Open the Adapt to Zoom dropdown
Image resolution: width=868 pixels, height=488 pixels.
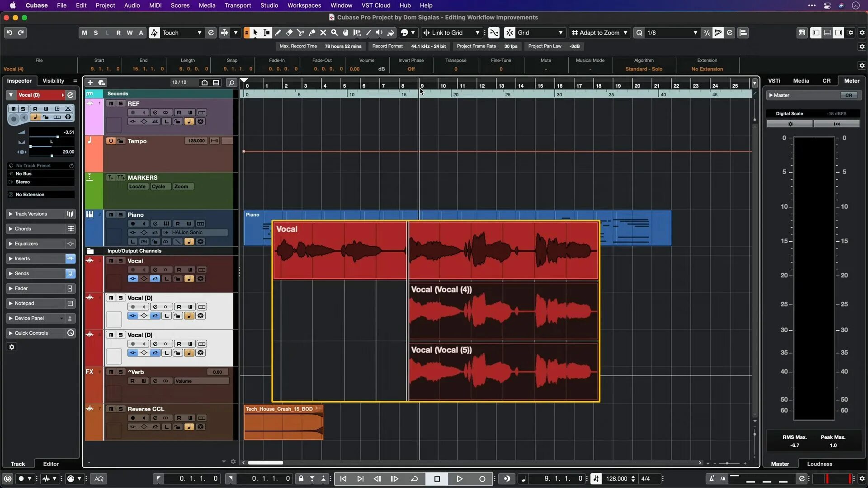599,33
